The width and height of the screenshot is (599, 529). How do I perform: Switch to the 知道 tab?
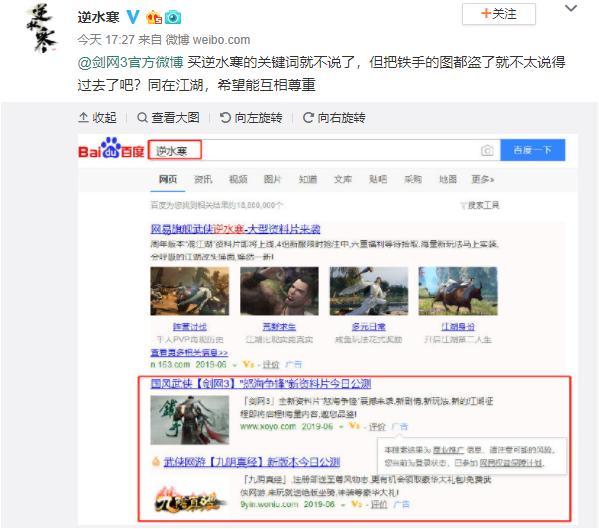point(308,179)
